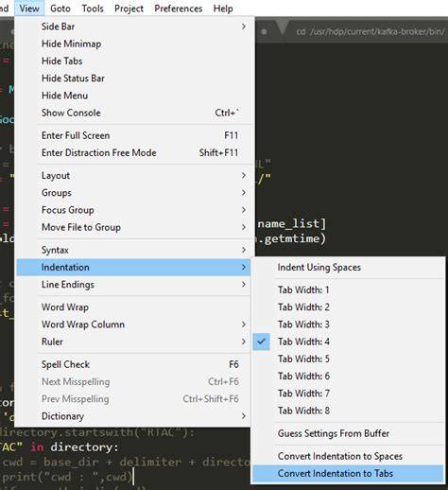Select Show Console entry
The width and height of the screenshot is (448, 490).
click(134, 113)
